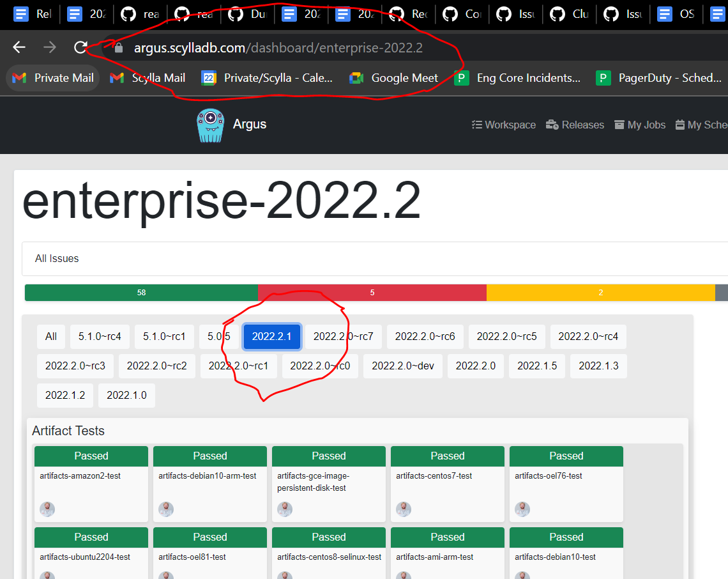
Task: Click the Releases briefcase icon
Action: pos(552,125)
